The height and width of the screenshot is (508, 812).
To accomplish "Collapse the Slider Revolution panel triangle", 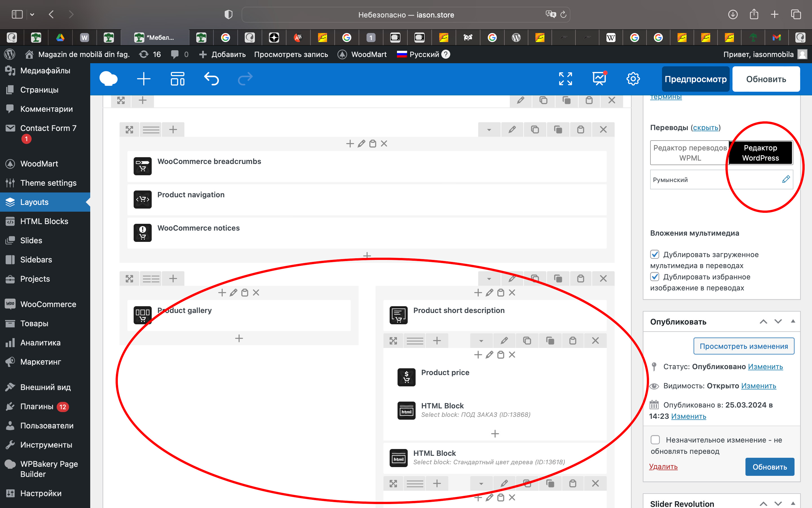I will click(x=793, y=503).
